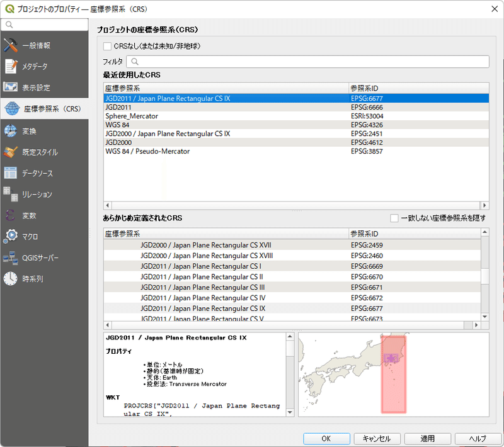Open the データソース table icon
Viewport: 504px width, 447px height.
click(x=10, y=173)
